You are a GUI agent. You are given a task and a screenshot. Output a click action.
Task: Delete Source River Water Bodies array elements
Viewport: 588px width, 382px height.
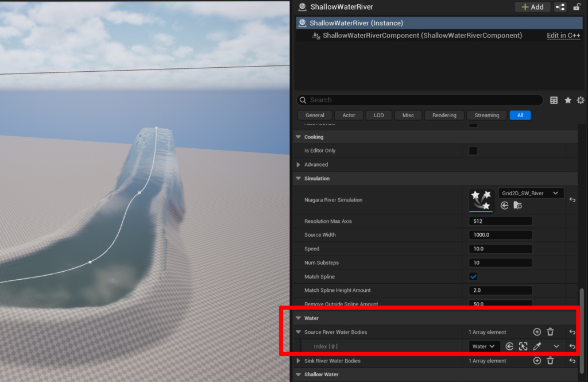pos(550,332)
